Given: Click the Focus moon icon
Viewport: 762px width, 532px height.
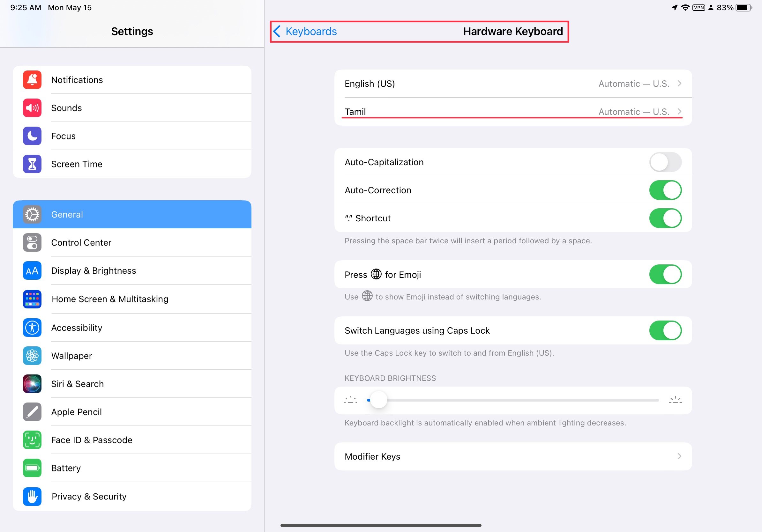Looking at the screenshot, I should pos(32,136).
